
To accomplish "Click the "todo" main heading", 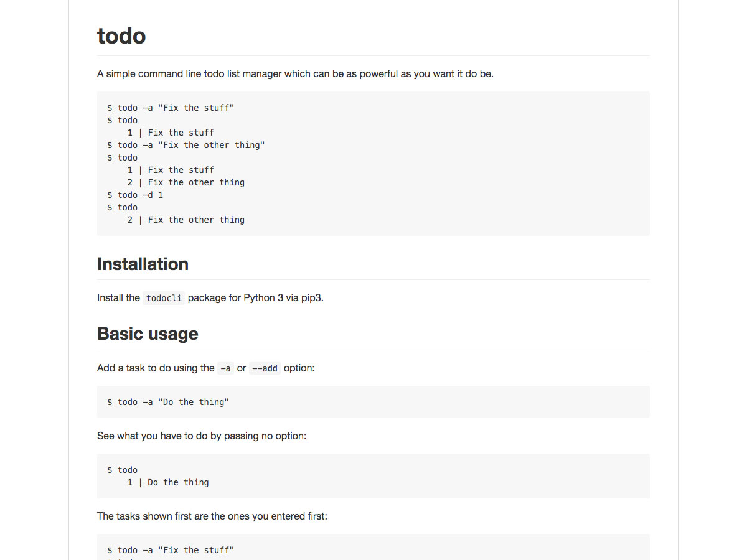I will (121, 36).
